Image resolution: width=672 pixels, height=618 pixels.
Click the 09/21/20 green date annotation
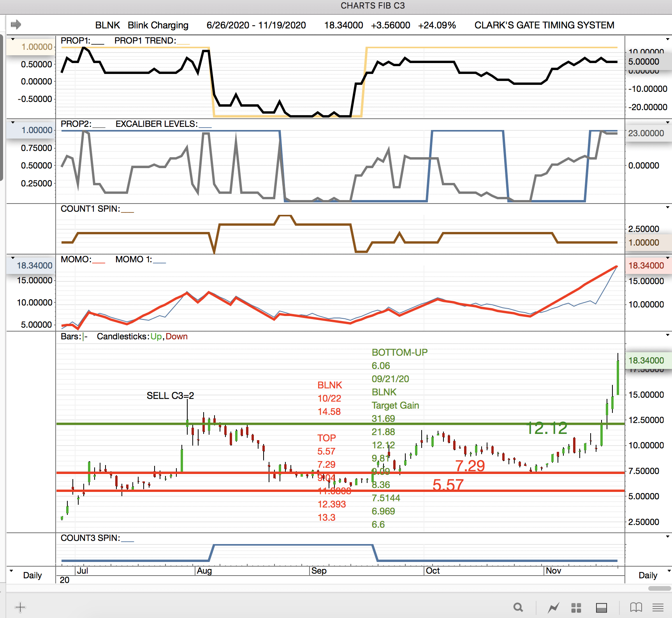tap(390, 379)
